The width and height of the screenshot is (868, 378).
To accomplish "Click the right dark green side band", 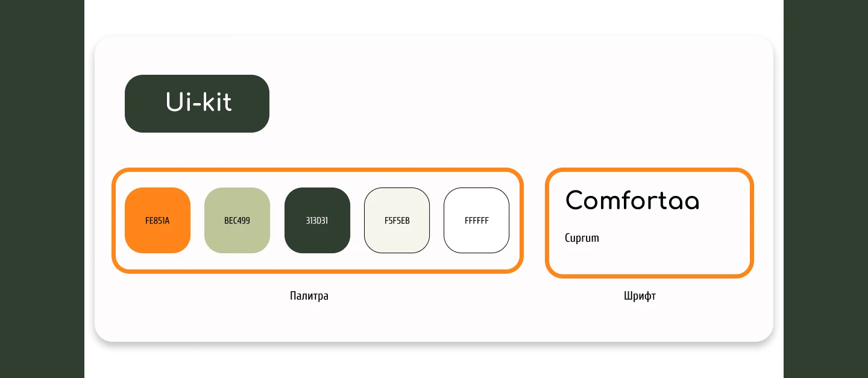I will pyautogui.click(x=826, y=189).
